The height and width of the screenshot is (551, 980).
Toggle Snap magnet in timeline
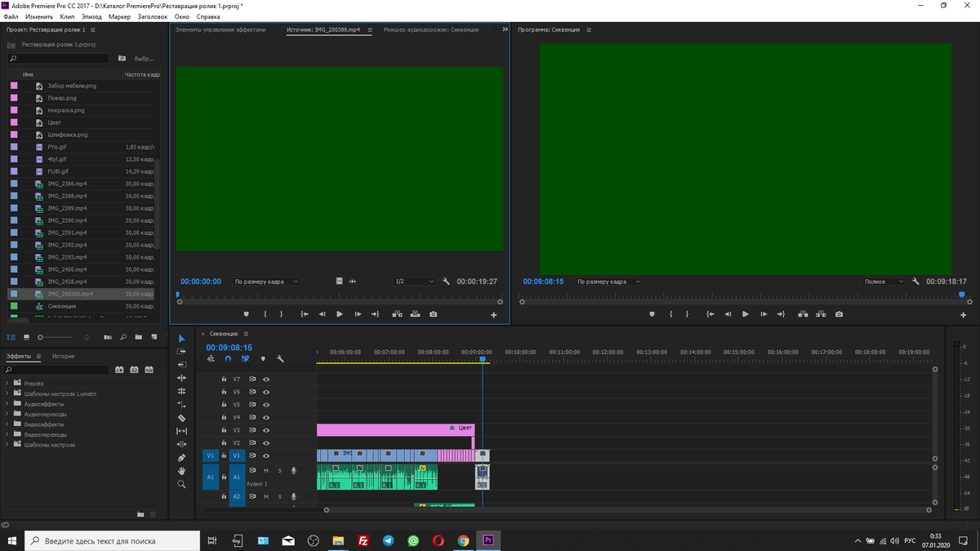(x=228, y=358)
